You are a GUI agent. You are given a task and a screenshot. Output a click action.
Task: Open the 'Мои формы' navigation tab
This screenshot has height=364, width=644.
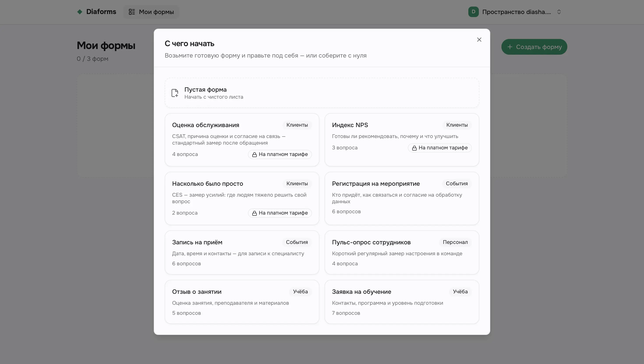coord(151,12)
